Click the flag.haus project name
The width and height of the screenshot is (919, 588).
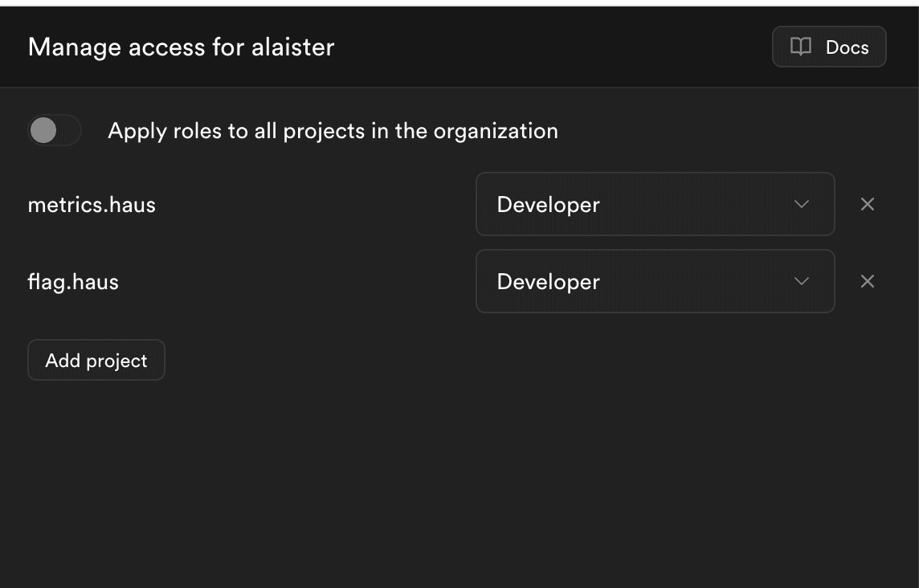pos(73,282)
